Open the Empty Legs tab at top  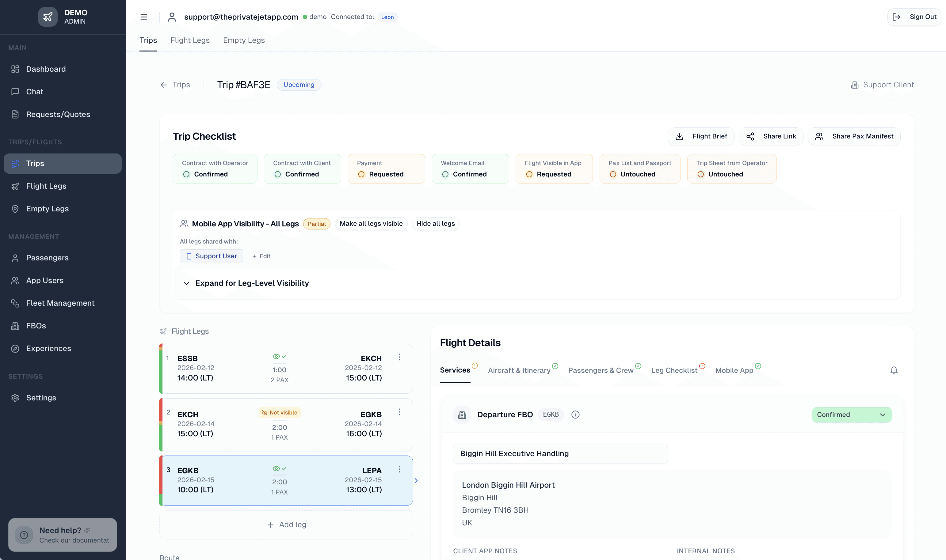(243, 40)
